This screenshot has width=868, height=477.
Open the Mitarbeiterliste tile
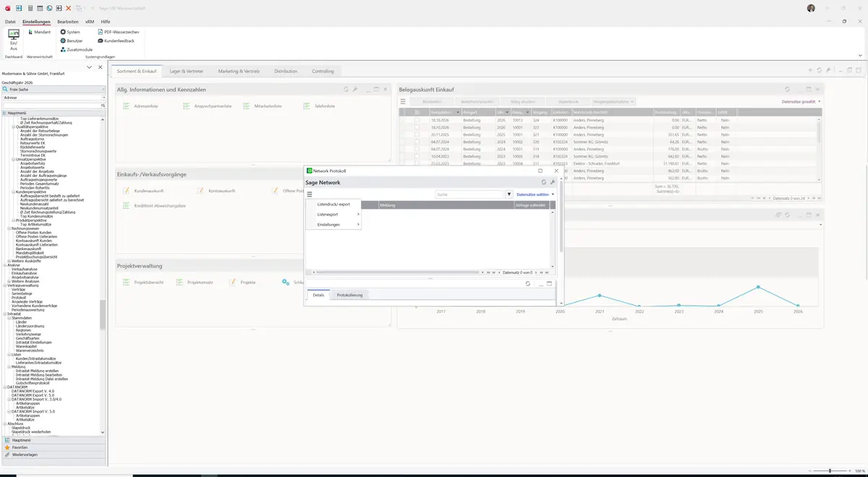[x=262, y=106]
